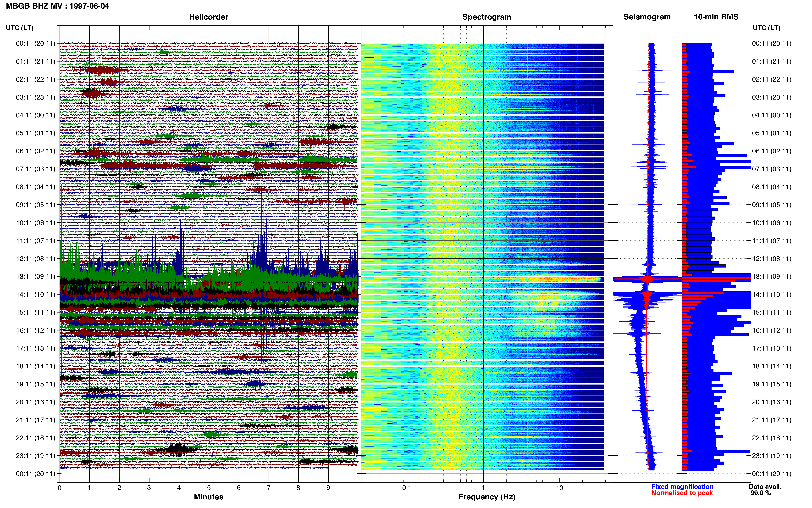Click left time label 11:11 (07:11)
This screenshot has width=812, height=508.
36,240
